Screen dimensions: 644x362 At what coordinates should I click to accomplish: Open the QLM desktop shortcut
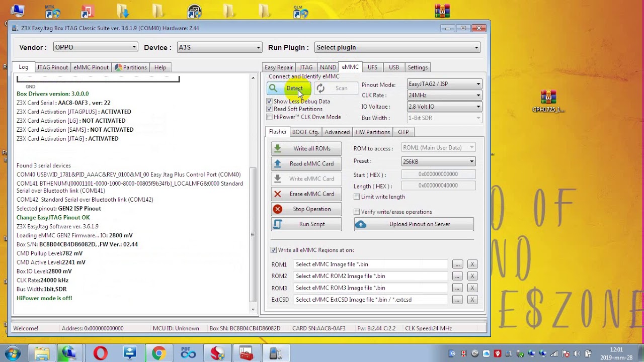(x=300, y=11)
